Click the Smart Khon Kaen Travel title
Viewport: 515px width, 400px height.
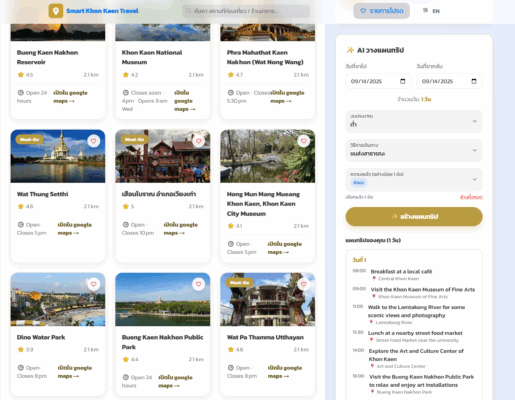(x=102, y=11)
